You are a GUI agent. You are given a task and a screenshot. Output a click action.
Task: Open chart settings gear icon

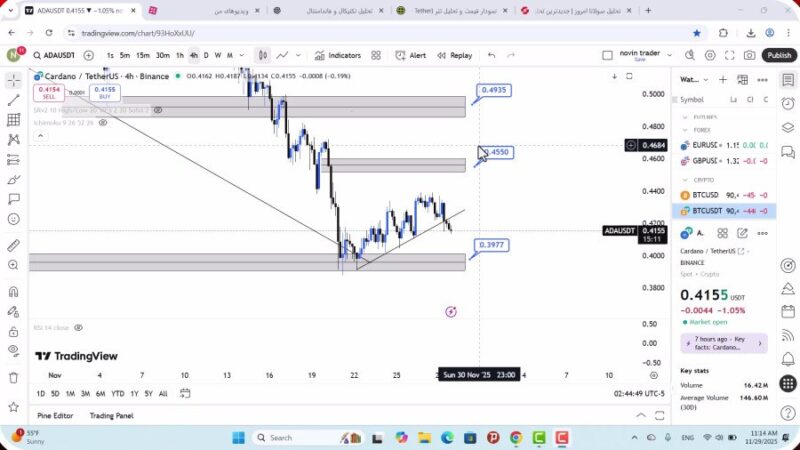click(x=710, y=56)
